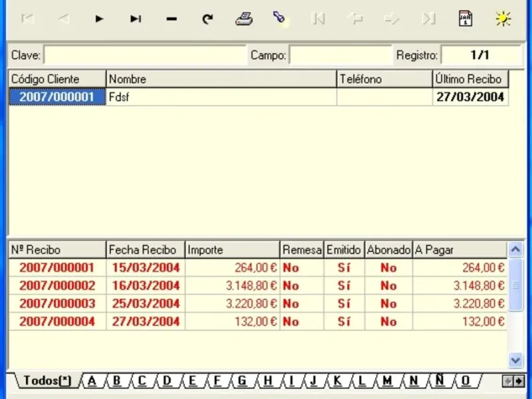
Task: Click into the Campo input field
Action: (340, 55)
